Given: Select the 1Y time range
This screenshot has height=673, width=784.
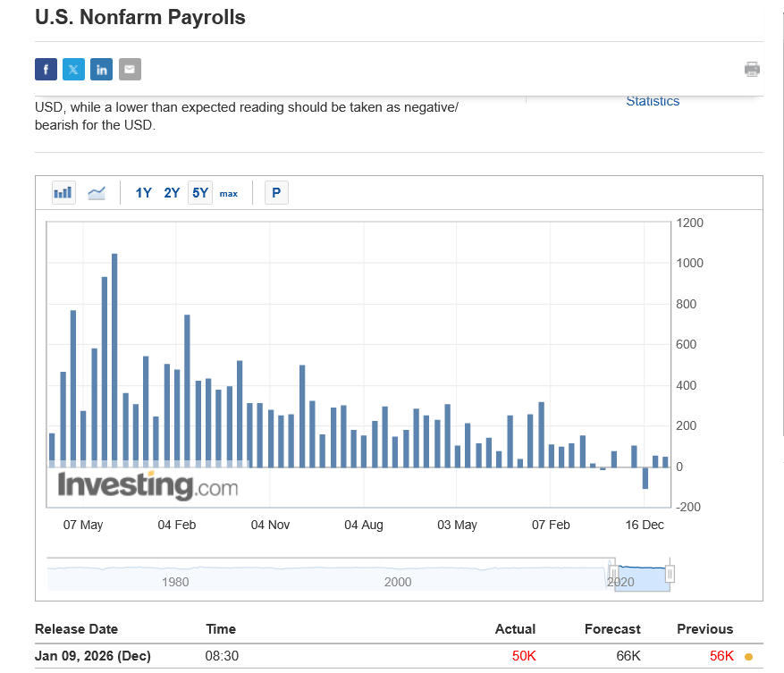Looking at the screenshot, I should click(143, 193).
